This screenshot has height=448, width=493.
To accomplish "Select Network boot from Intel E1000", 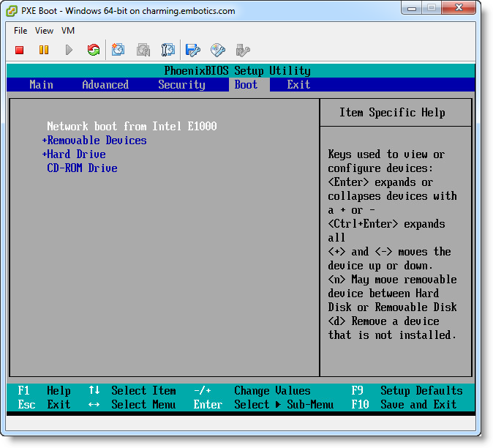I will pos(132,127).
